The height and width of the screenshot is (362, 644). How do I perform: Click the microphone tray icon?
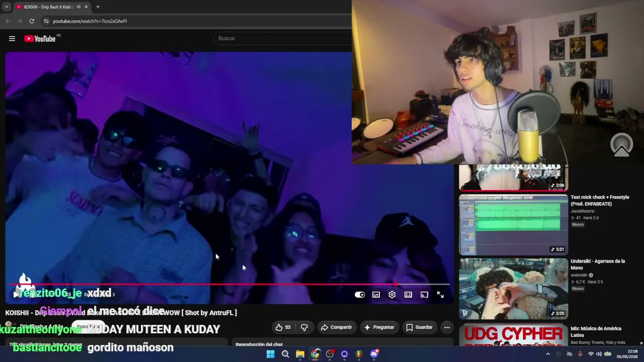click(580, 354)
